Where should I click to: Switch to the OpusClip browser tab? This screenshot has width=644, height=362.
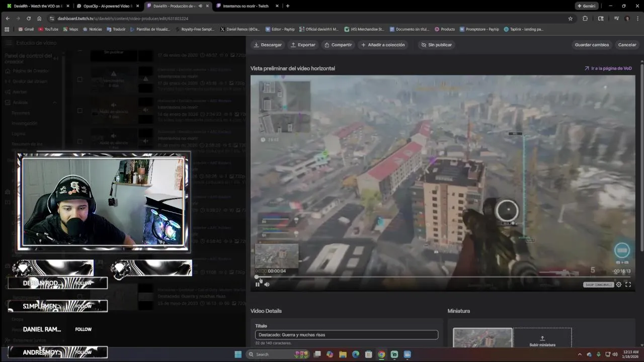point(107,6)
